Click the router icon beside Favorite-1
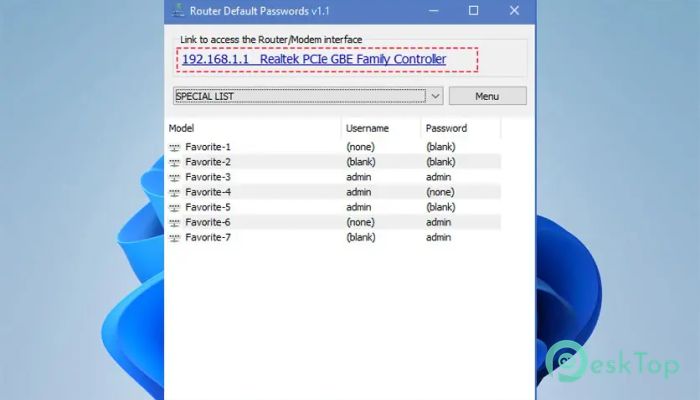700x400 pixels. click(x=175, y=147)
